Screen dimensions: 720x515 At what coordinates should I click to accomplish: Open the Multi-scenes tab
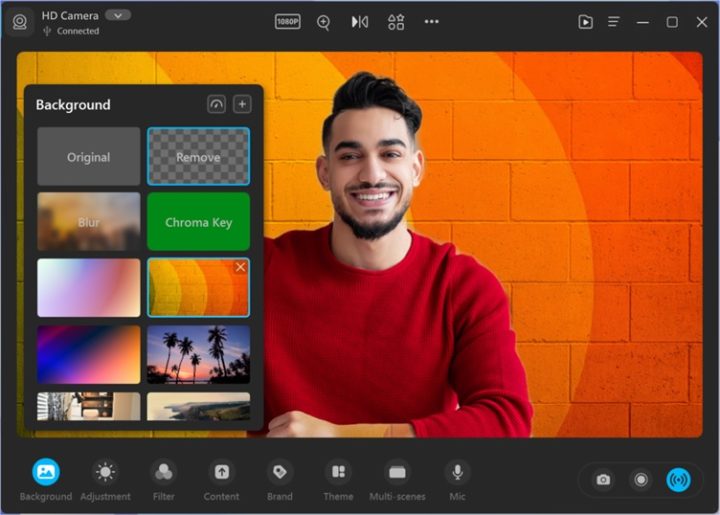click(x=397, y=480)
